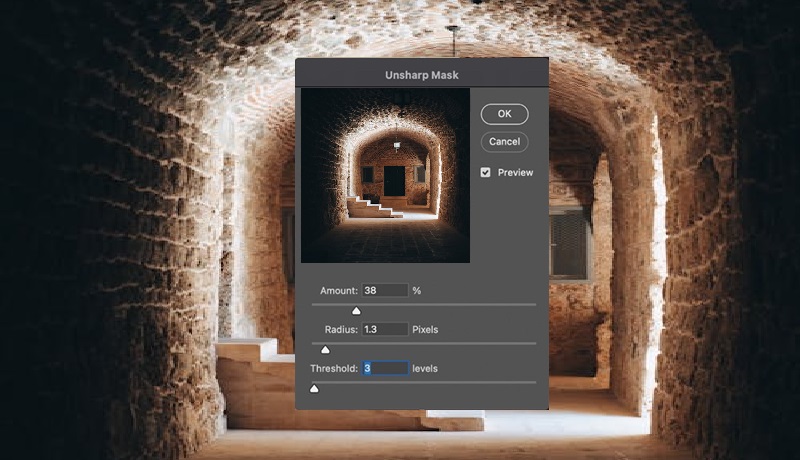Click the Radius slider handle
This screenshot has width=800, height=460.
325,349
